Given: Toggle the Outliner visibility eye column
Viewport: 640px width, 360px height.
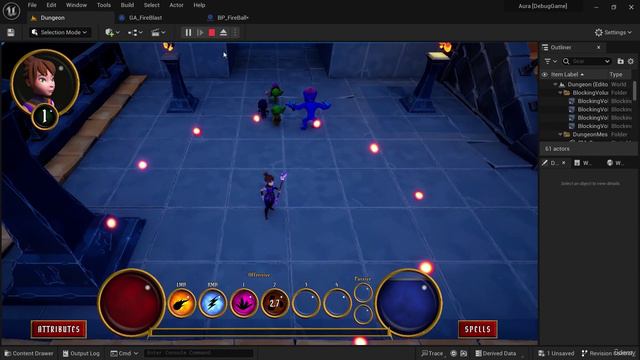Looking at the screenshot, I should (545, 75).
